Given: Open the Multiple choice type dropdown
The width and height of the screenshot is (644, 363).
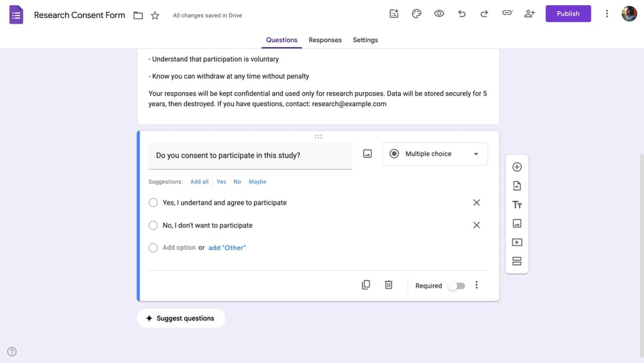Looking at the screenshot, I should point(435,154).
